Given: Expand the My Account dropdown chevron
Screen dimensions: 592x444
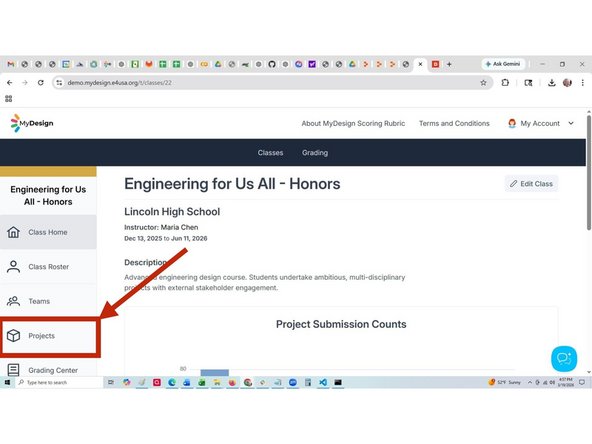Looking at the screenshot, I should click(x=571, y=123).
